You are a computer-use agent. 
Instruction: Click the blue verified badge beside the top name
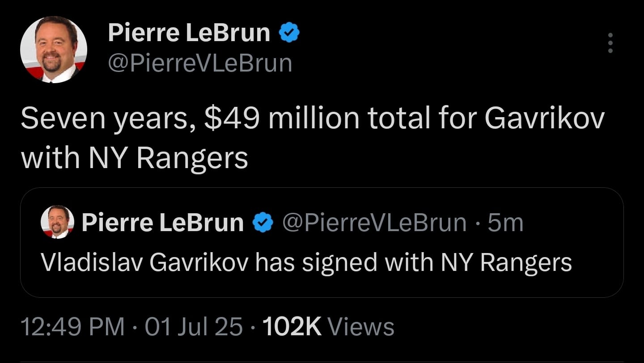click(289, 34)
